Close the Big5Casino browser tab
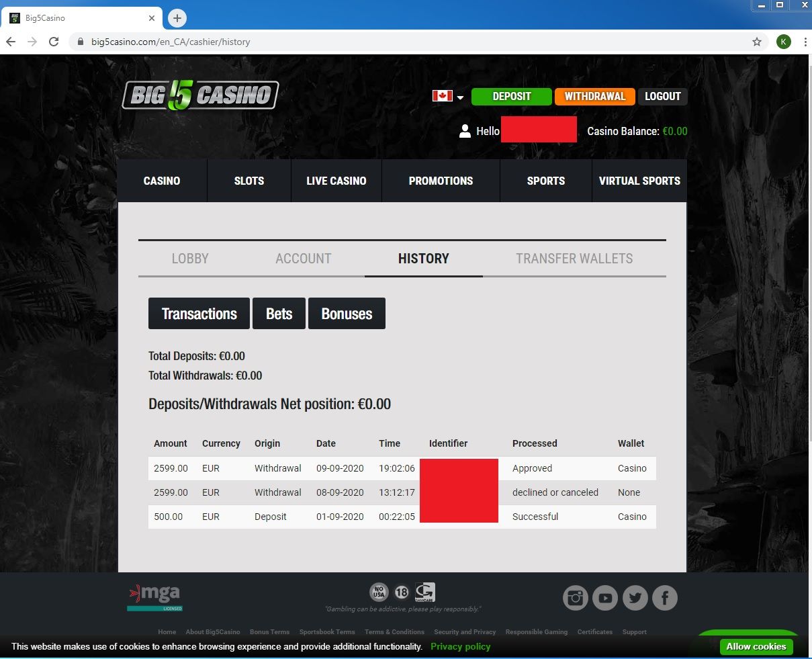The width and height of the screenshot is (812, 659). click(152, 18)
